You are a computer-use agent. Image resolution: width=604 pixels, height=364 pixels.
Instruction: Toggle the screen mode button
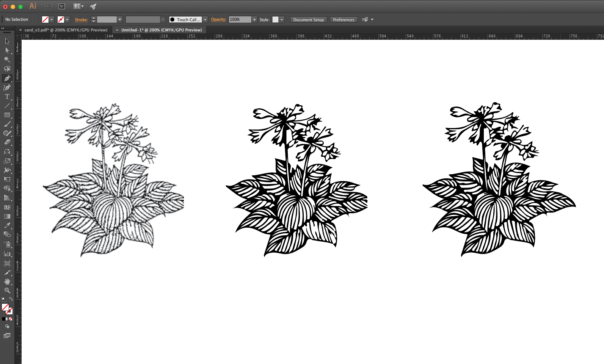click(7, 335)
